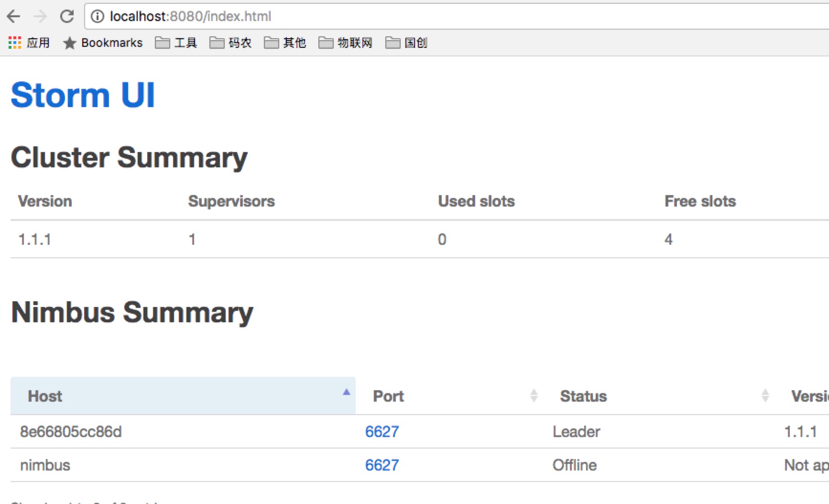Open the 码农 bookmarks folder

tap(230, 43)
